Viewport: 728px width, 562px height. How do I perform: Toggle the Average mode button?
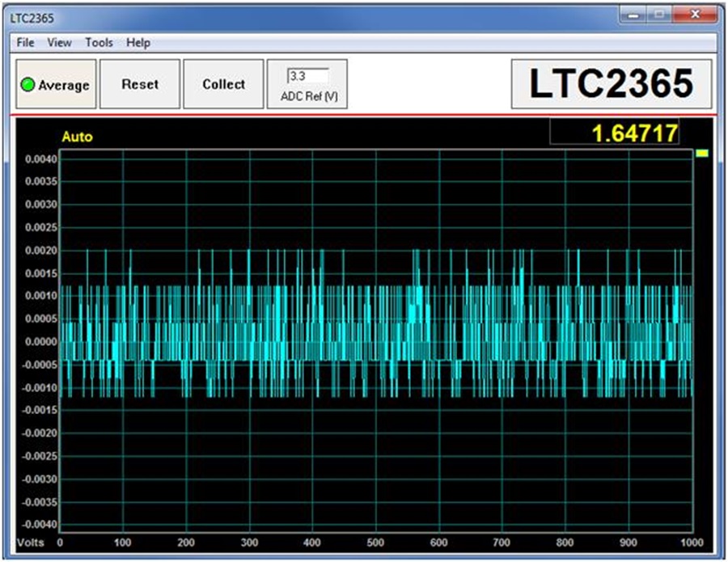[57, 84]
